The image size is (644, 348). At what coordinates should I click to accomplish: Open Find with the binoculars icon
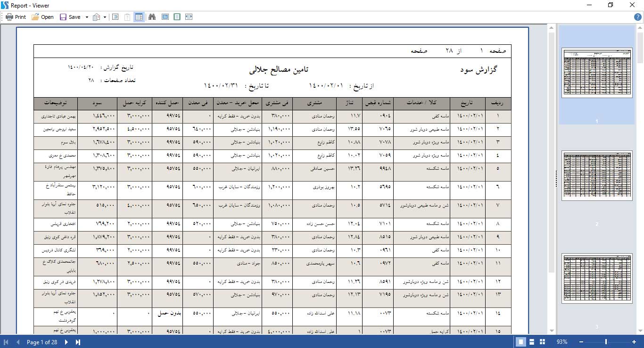coord(152,17)
